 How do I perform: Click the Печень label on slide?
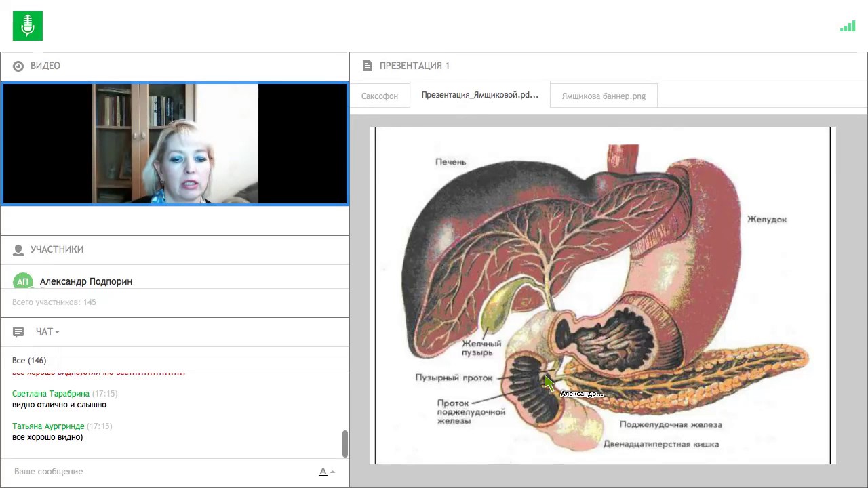pos(451,162)
